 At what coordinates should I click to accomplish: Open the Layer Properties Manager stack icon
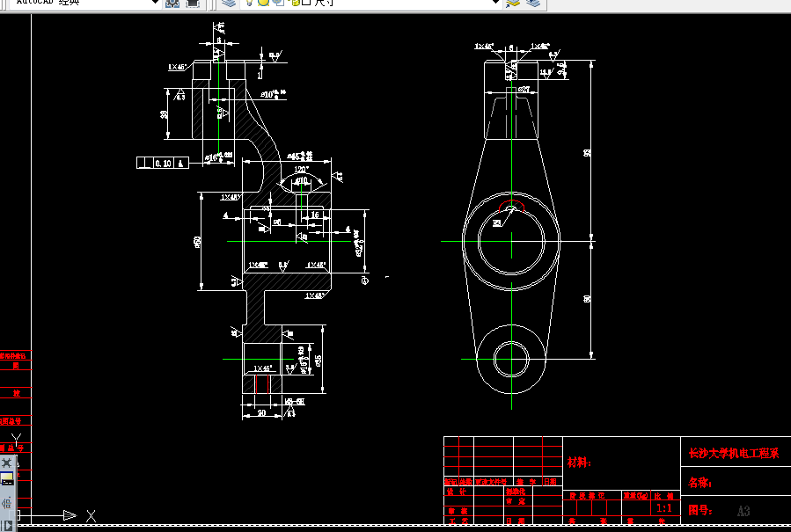(229, 3)
